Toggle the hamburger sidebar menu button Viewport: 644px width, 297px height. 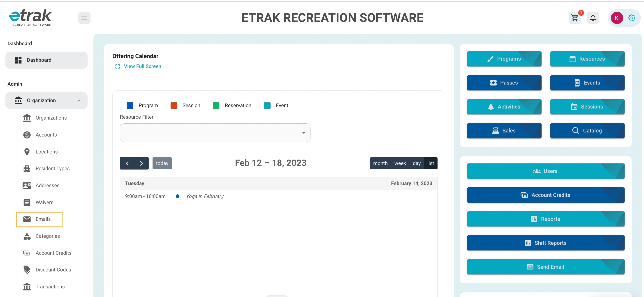pos(84,18)
